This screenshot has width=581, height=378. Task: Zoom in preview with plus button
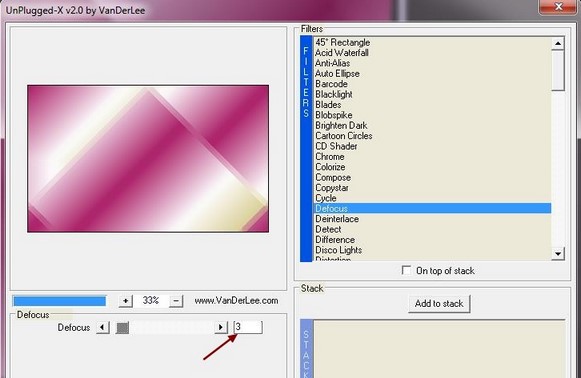tap(126, 301)
